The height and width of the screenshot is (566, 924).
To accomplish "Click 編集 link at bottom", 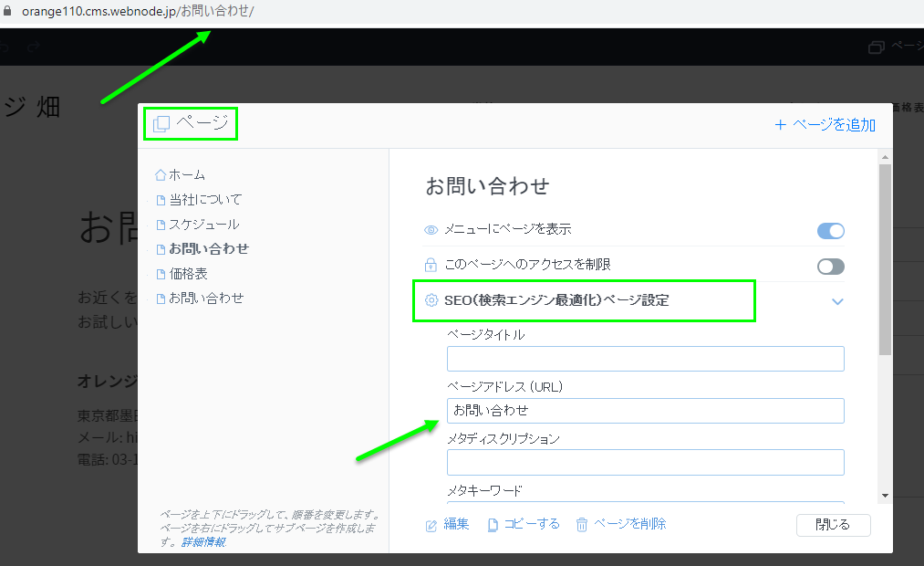I will click(x=456, y=524).
